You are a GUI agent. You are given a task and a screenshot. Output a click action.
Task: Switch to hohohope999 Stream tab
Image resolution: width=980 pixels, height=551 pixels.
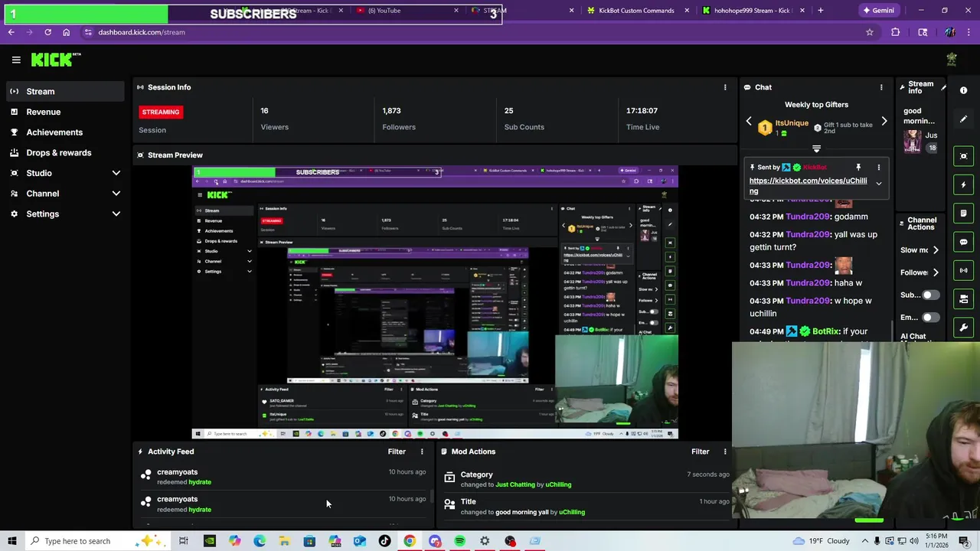[x=753, y=11]
